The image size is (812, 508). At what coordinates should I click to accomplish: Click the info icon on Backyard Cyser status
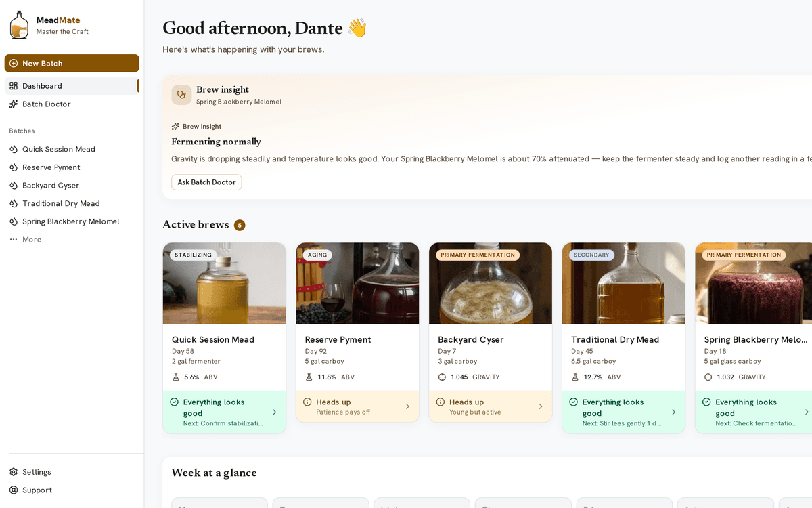(x=441, y=402)
